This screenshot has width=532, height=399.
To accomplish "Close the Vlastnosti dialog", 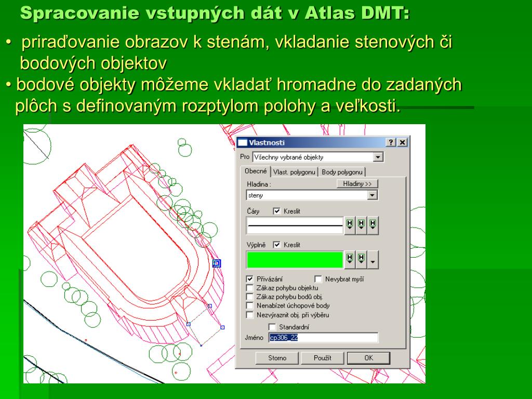I will click(x=402, y=142).
